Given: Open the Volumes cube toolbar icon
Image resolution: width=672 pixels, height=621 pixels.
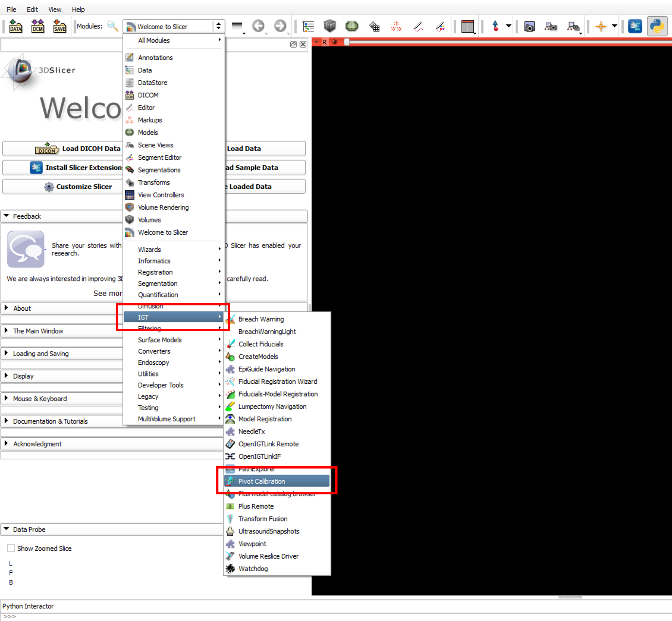Looking at the screenshot, I should (330, 26).
